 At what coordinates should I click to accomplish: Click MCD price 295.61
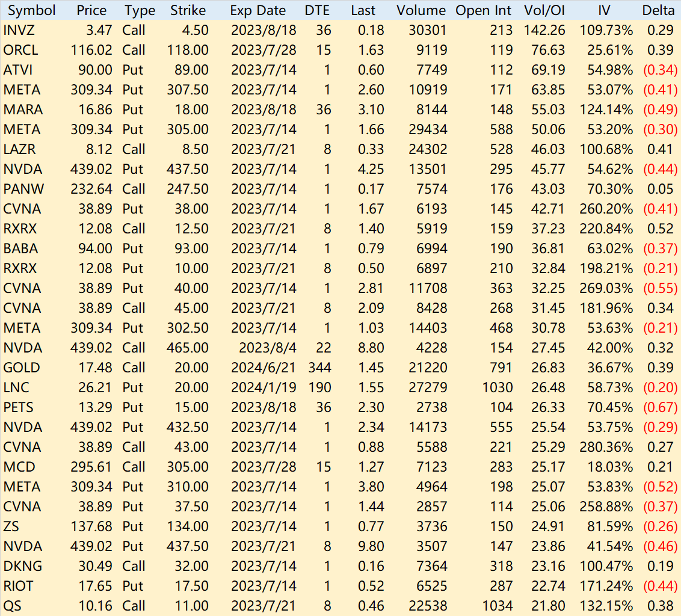pyautogui.click(x=91, y=467)
